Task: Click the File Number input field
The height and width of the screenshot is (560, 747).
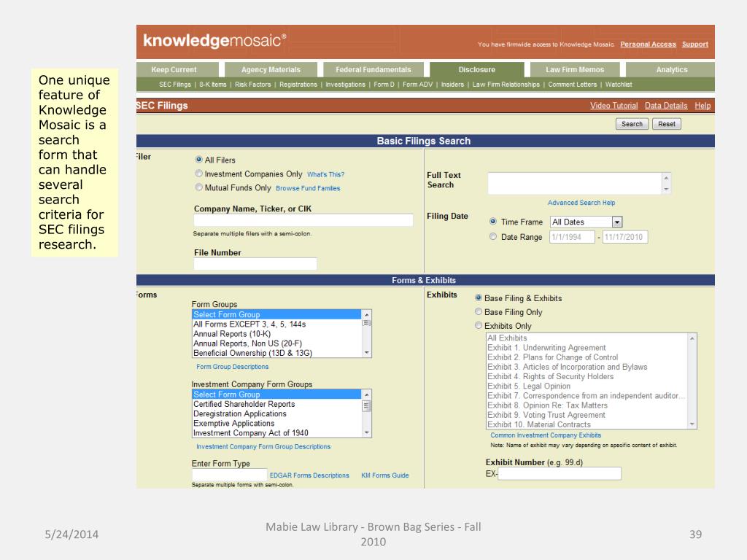Action: click(x=255, y=264)
